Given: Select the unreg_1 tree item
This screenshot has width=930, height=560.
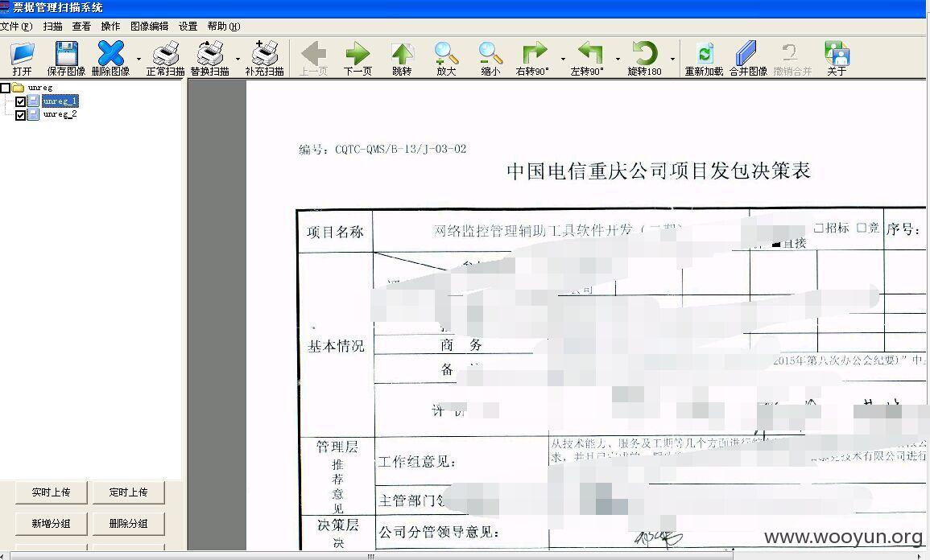Looking at the screenshot, I should pyautogui.click(x=60, y=101).
